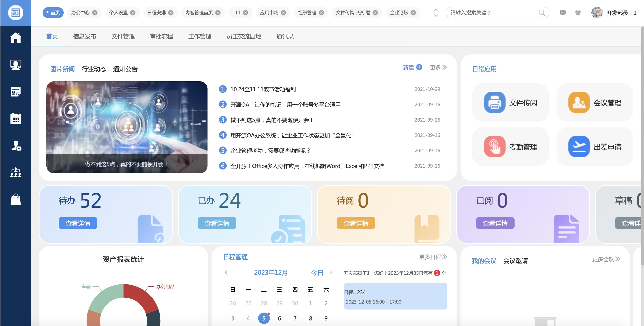Click the search keyword input field
The height and width of the screenshot is (326, 644).
pyautogui.click(x=492, y=12)
